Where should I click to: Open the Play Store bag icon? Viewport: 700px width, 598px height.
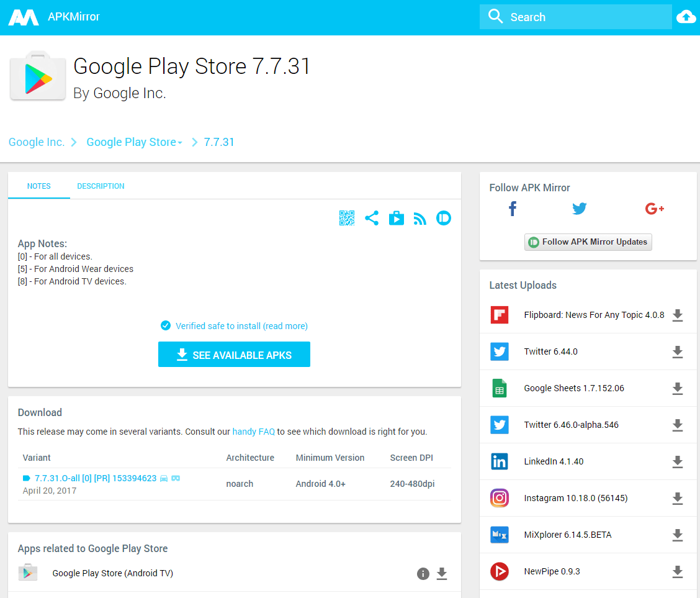tap(396, 218)
